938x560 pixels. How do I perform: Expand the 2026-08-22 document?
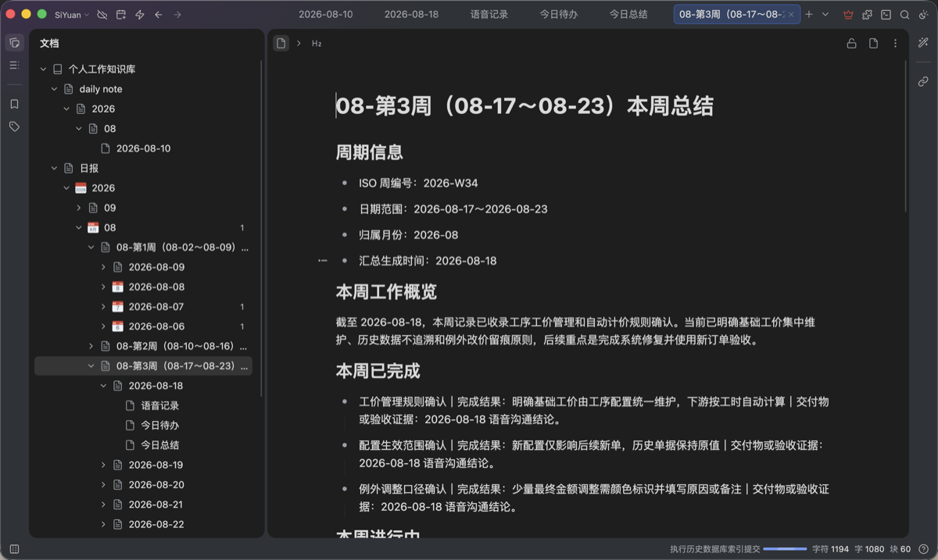point(103,524)
